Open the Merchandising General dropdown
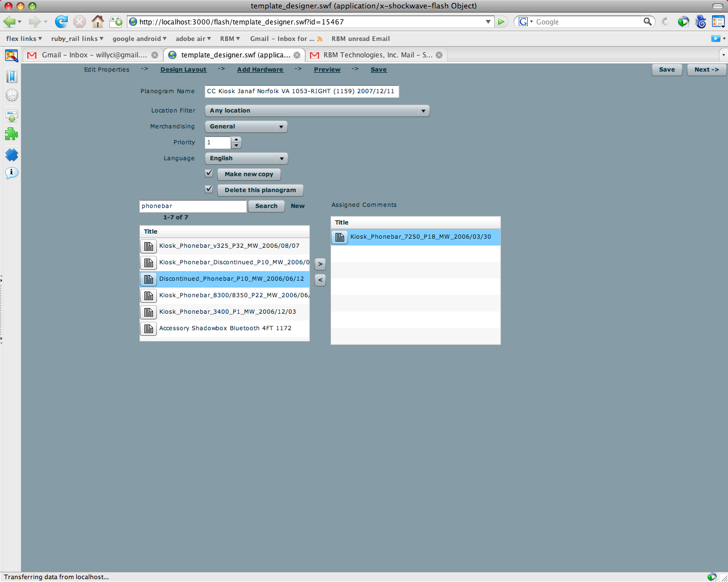Screen dimensions: 728x582 (282, 126)
